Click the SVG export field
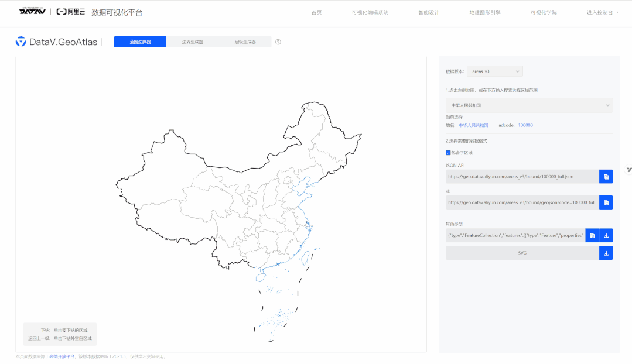 pos(521,252)
